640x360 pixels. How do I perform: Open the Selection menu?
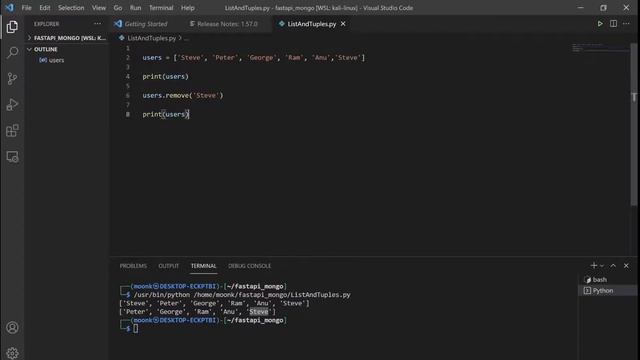[x=71, y=8]
